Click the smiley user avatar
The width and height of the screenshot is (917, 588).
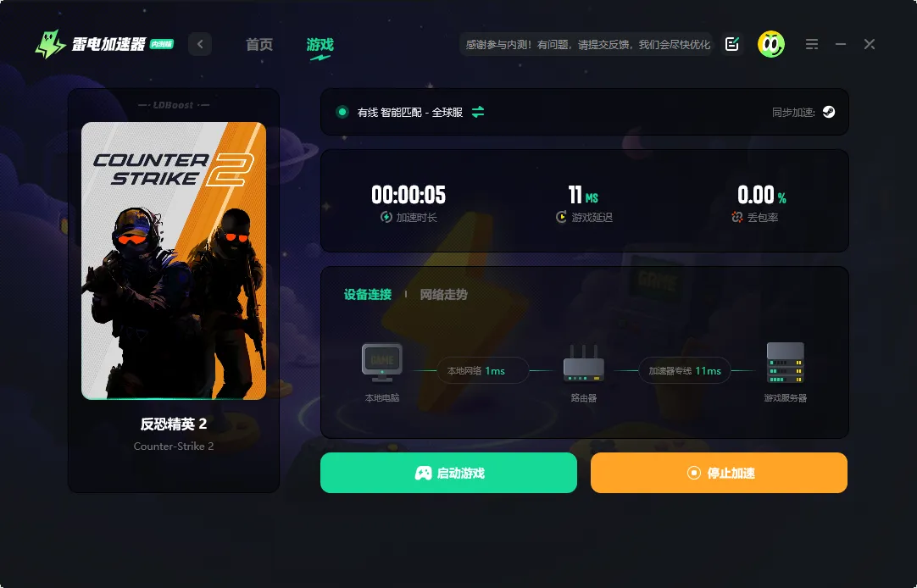[x=772, y=44]
